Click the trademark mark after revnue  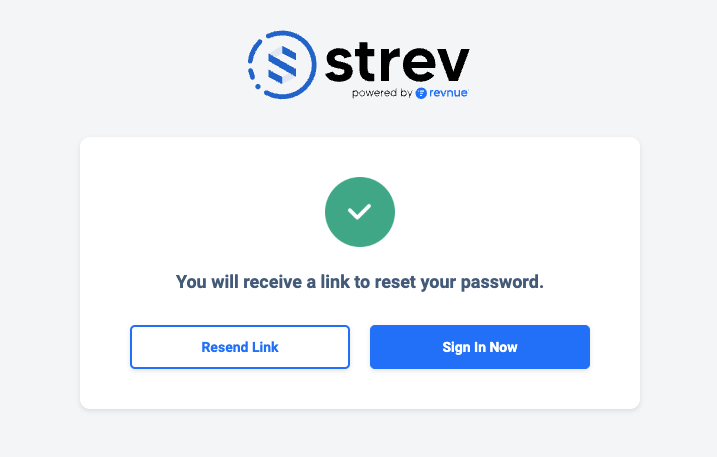point(468,90)
